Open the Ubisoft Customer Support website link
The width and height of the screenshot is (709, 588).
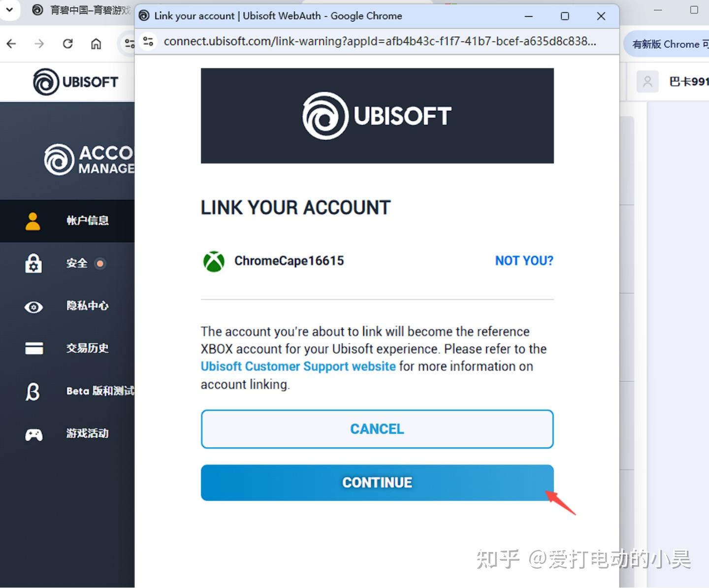(x=298, y=366)
